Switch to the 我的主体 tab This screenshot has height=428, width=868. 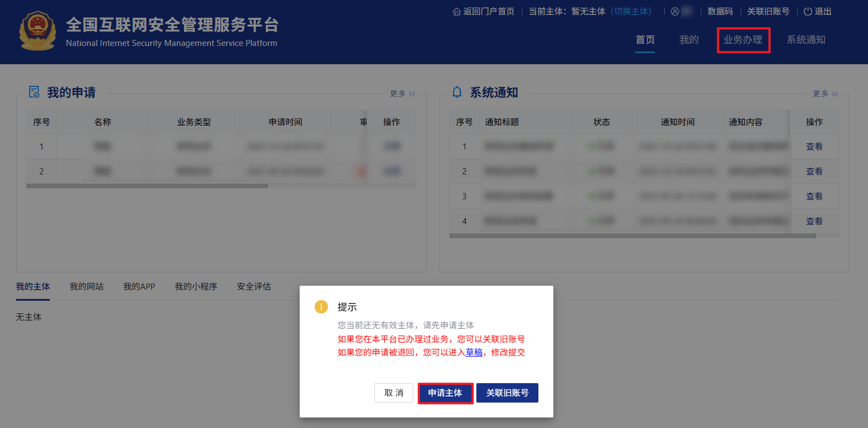33,287
